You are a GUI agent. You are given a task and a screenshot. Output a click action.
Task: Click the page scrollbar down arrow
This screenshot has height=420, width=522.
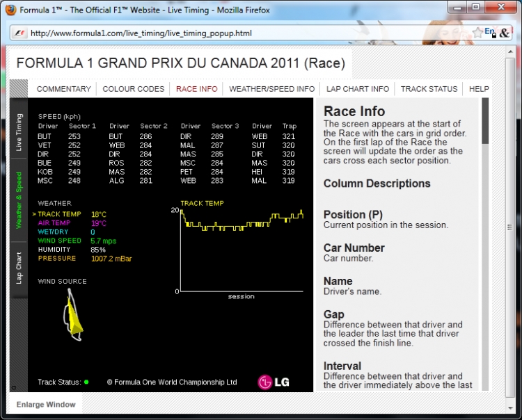coord(510,408)
